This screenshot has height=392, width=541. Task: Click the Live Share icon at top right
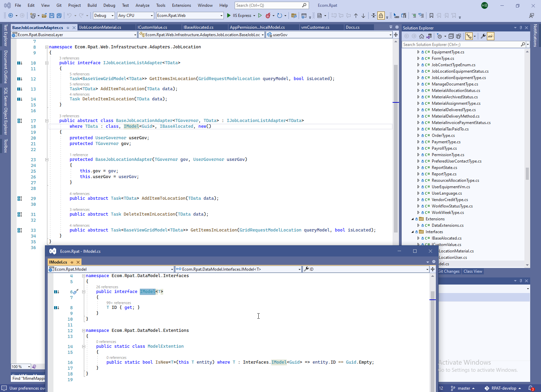click(532, 16)
